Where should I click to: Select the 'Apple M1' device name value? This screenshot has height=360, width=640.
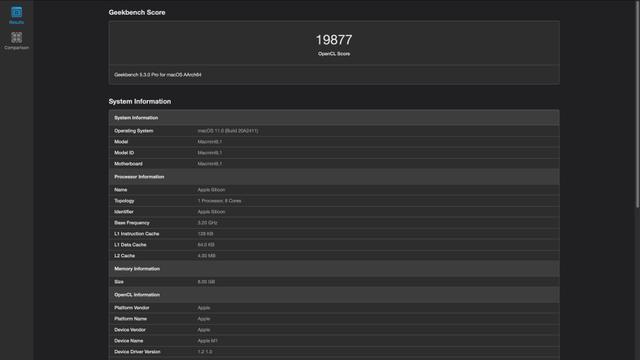[207, 341]
